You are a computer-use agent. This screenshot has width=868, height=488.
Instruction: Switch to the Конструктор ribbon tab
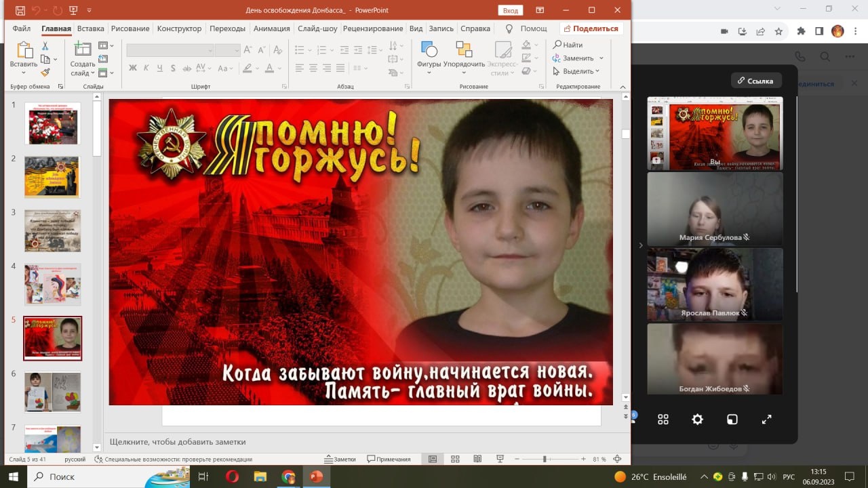click(179, 28)
